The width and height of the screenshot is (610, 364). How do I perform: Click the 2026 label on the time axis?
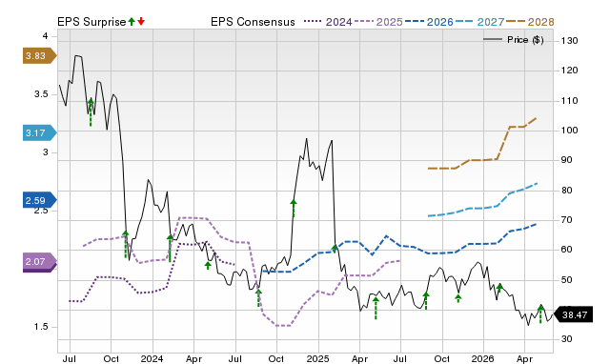(483, 358)
